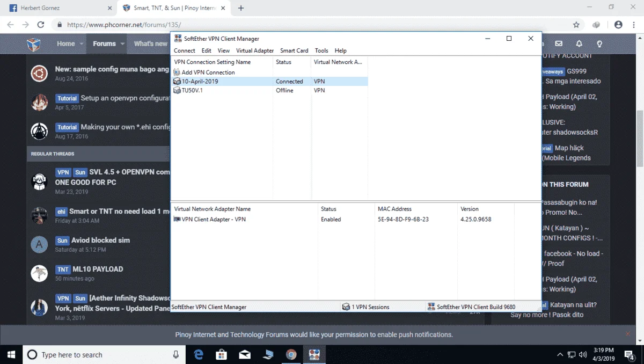This screenshot has height=364, width=644.
Task: Open the Edit menu in SoftEther
Action: [x=207, y=50]
